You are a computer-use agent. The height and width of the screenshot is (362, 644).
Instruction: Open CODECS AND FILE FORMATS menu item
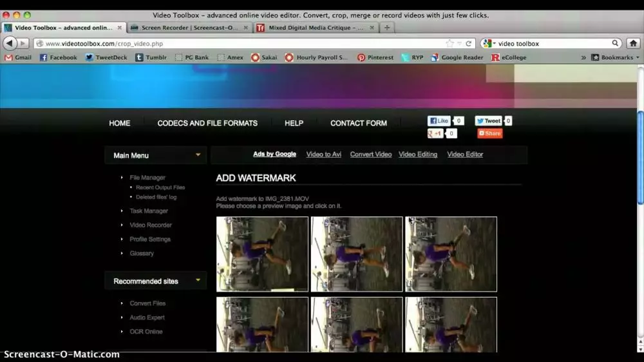point(207,123)
